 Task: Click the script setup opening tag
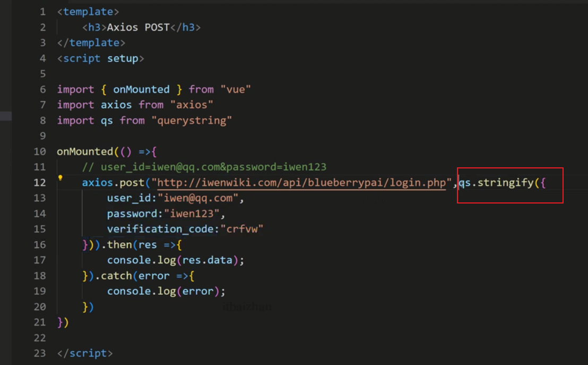101,58
